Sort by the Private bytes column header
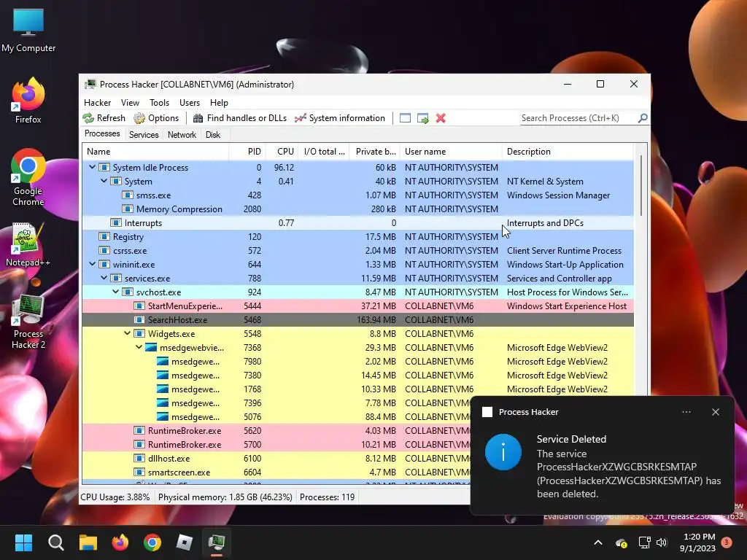 (374, 152)
